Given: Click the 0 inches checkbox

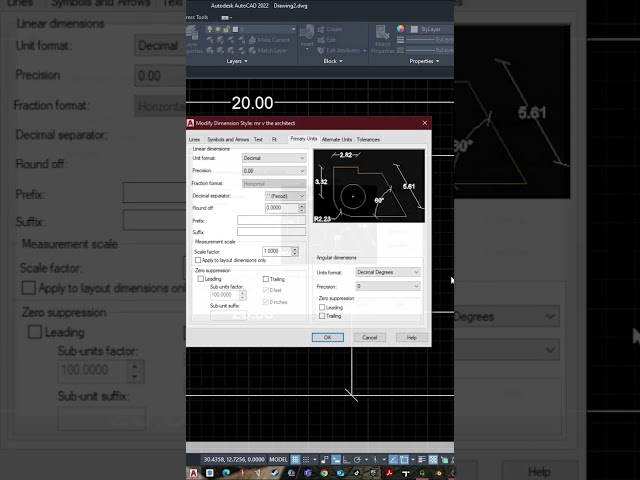Looking at the screenshot, I should click(266, 302).
